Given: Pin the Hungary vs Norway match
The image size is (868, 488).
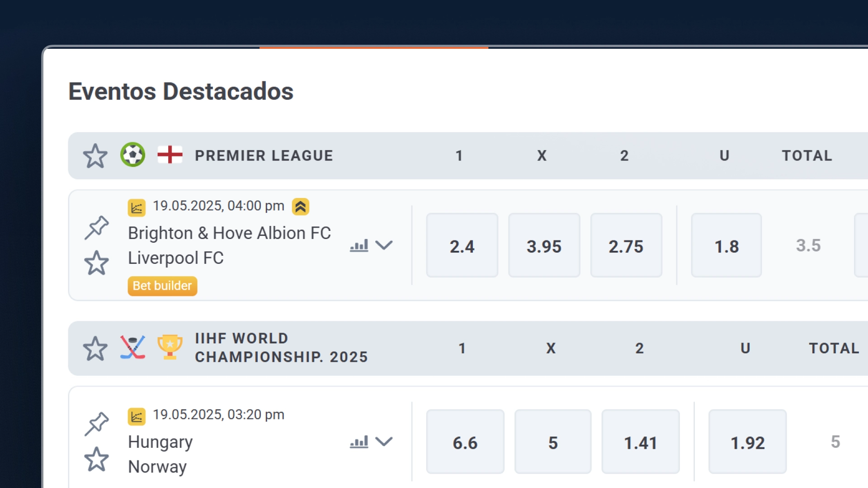Looking at the screenshot, I should 96,424.
